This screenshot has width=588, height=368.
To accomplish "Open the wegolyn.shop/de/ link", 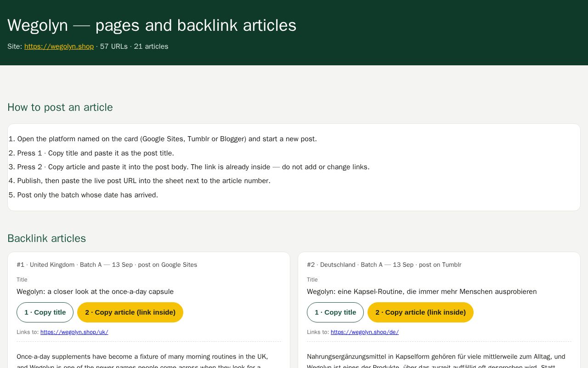I will pos(365,332).
